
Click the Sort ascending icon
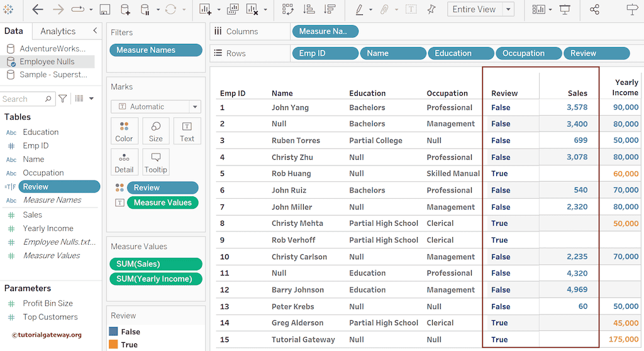point(309,9)
